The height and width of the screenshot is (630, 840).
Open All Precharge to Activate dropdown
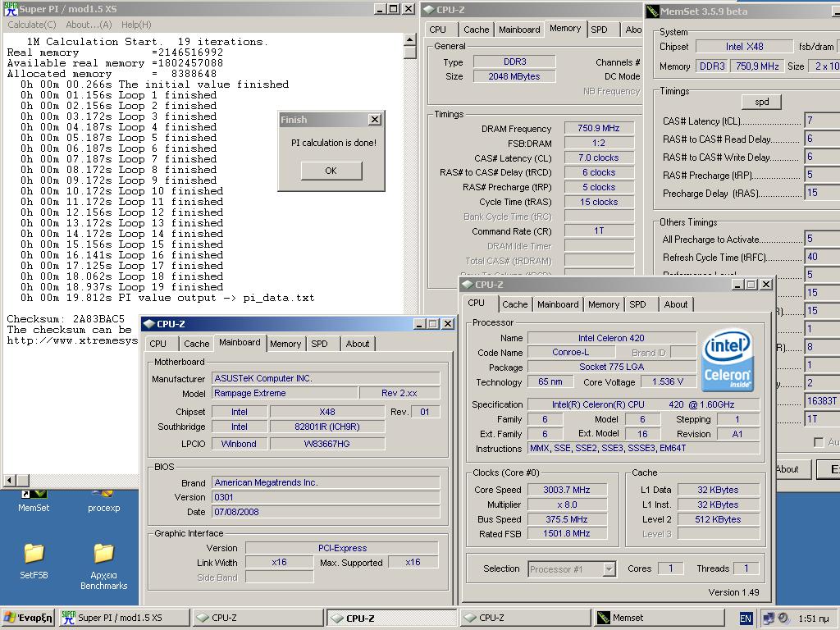[822, 239]
